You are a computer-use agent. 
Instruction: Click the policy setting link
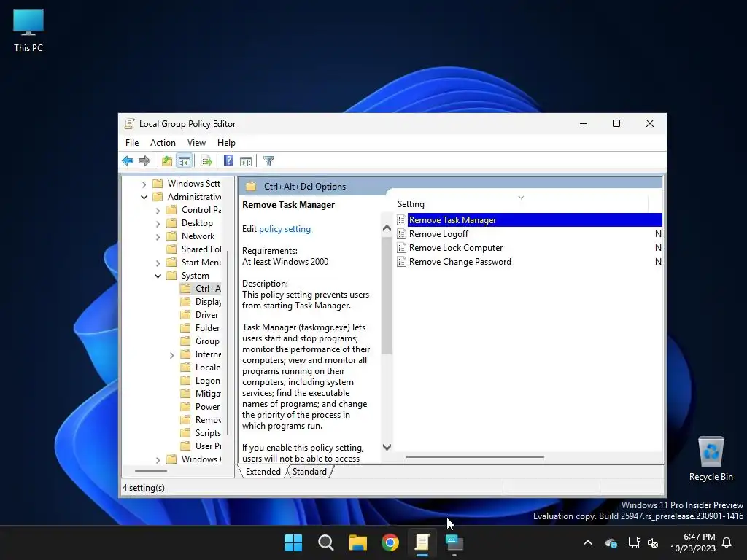point(285,228)
